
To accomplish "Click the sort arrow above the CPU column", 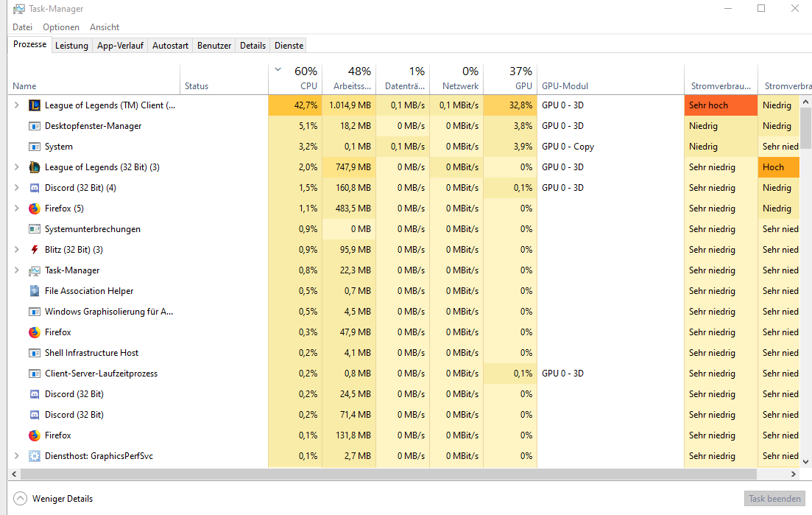I will pyautogui.click(x=278, y=69).
